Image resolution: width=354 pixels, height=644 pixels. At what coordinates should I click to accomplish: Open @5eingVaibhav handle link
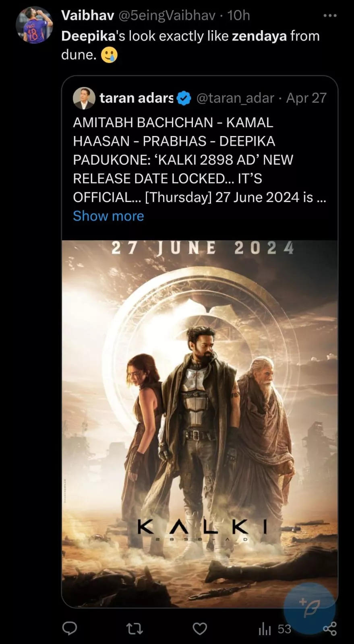coord(167,15)
